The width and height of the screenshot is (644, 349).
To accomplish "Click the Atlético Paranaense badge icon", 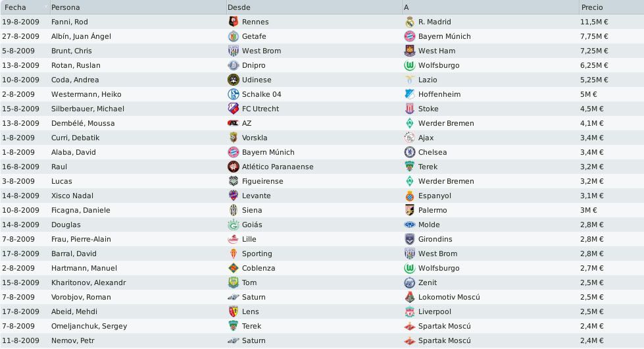I will (234, 167).
